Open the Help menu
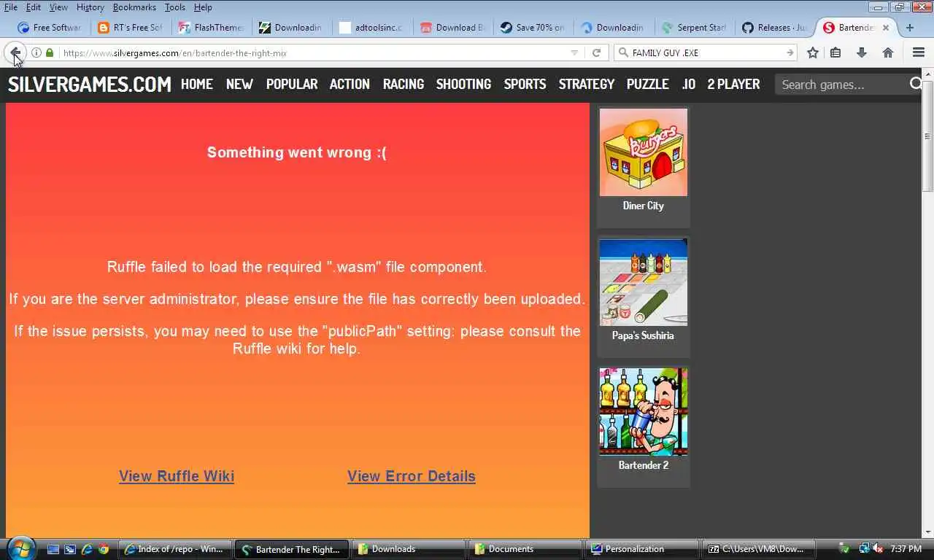 (x=203, y=7)
